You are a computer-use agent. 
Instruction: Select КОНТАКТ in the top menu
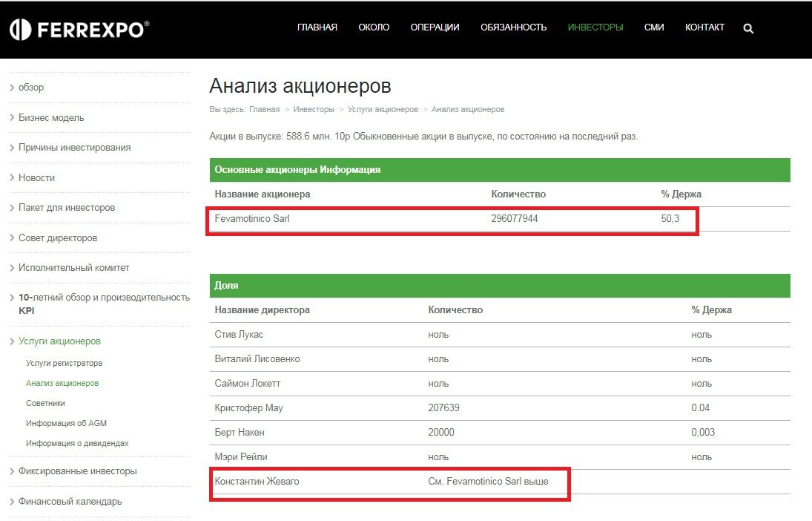tap(704, 27)
